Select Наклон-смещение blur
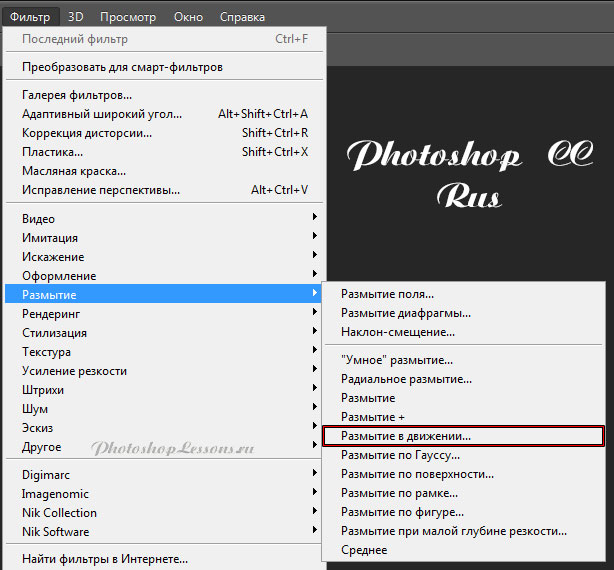 pos(463,332)
